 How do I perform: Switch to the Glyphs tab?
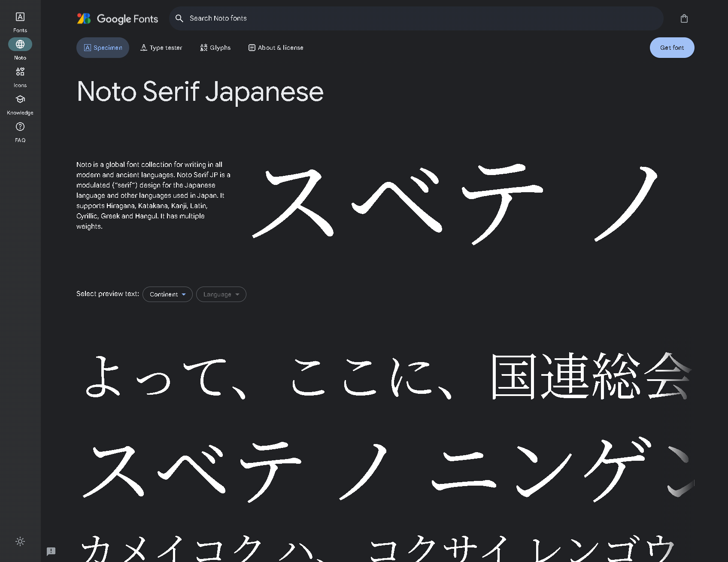(215, 48)
